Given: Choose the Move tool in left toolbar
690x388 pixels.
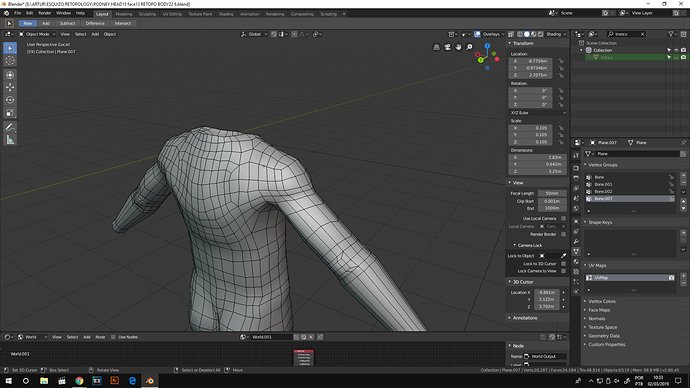Looking at the screenshot, I should click(10, 88).
